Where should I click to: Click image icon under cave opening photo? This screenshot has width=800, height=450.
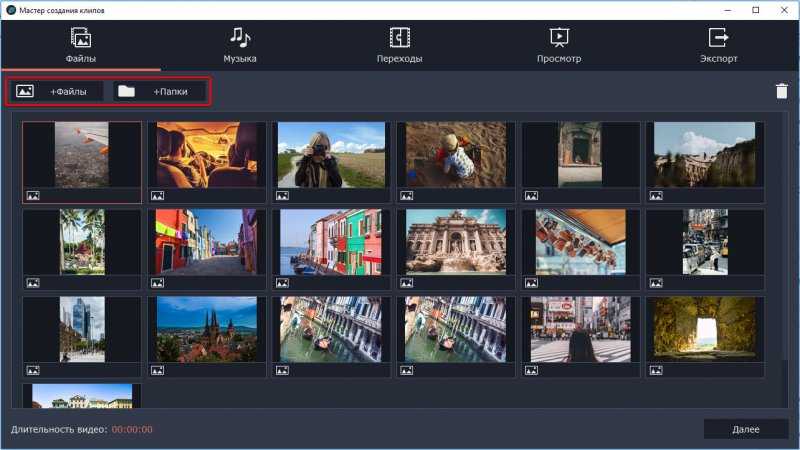pyautogui.click(x=656, y=370)
